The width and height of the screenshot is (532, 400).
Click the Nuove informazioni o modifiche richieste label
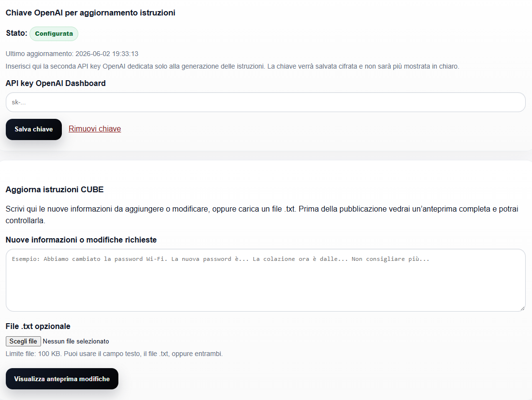[x=81, y=240]
